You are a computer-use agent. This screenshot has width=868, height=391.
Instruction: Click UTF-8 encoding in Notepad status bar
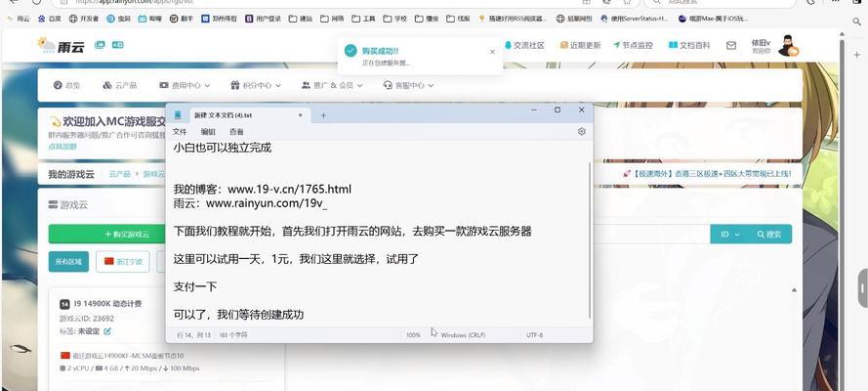point(535,335)
